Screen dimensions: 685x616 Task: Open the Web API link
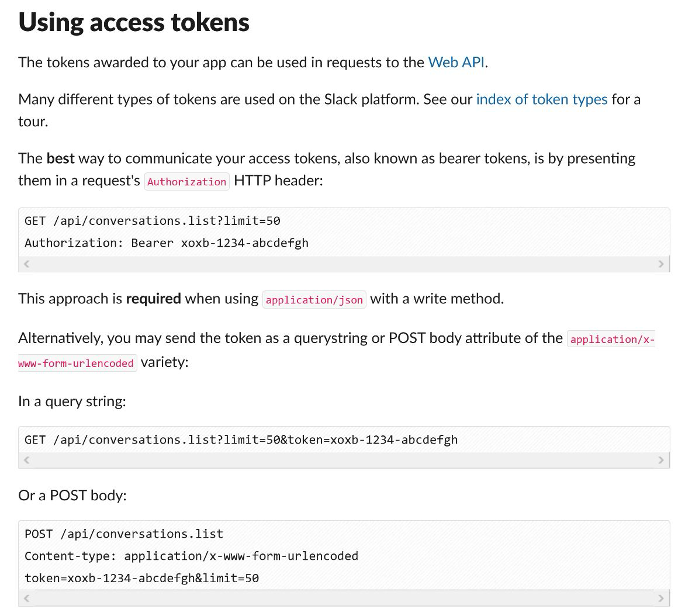click(x=456, y=63)
